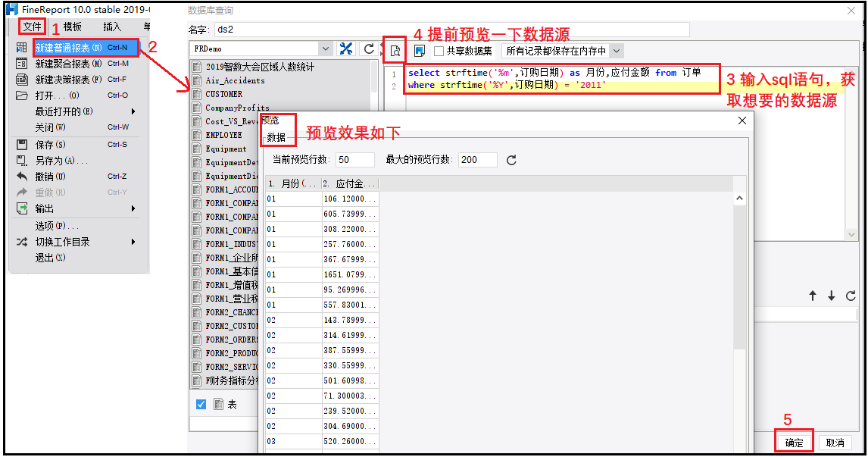Click the 取消 button

pyautogui.click(x=835, y=443)
